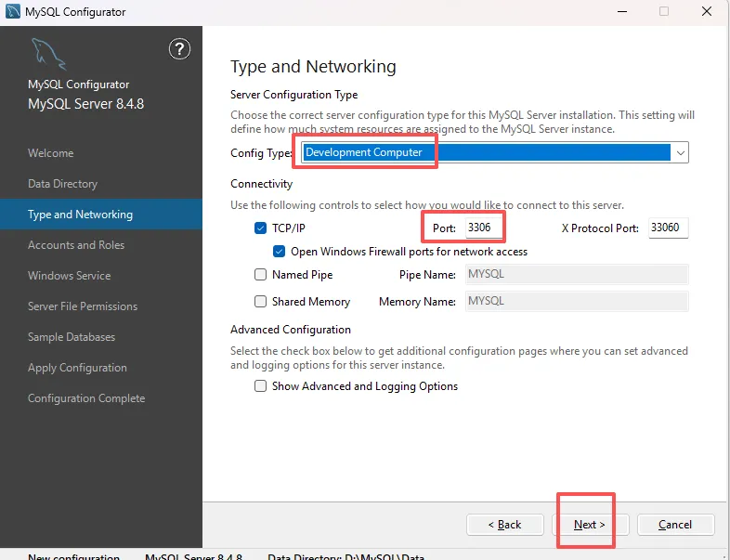The width and height of the screenshot is (730, 560).
Task: Open the Server File Permissions step
Action: coord(83,306)
